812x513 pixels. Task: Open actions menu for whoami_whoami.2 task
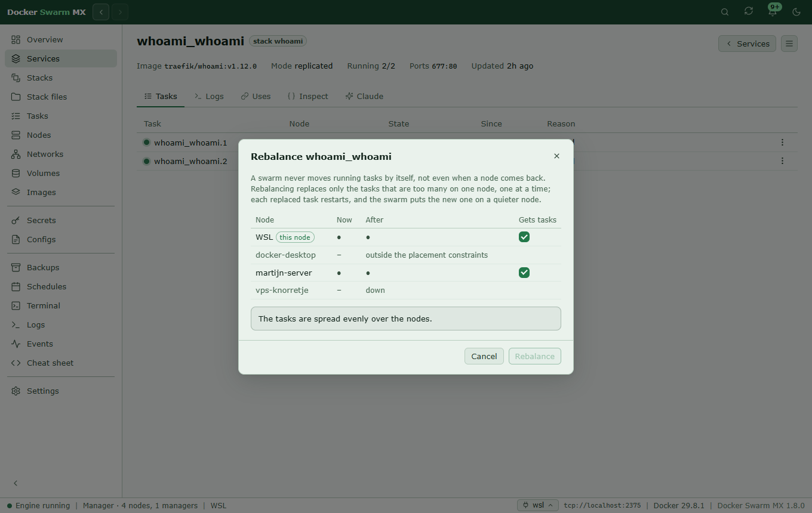pyautogui.click(x=782, y=161)
